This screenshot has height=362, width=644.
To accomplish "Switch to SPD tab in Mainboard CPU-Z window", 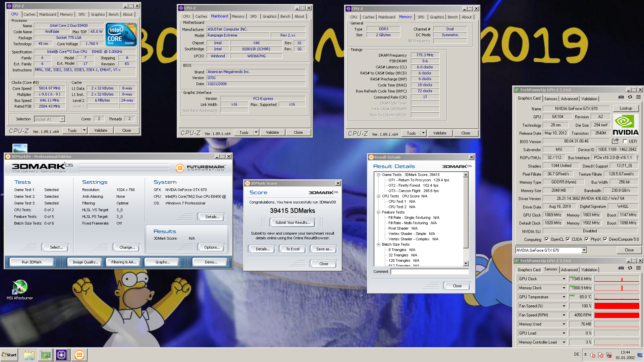I will [254, 16].
